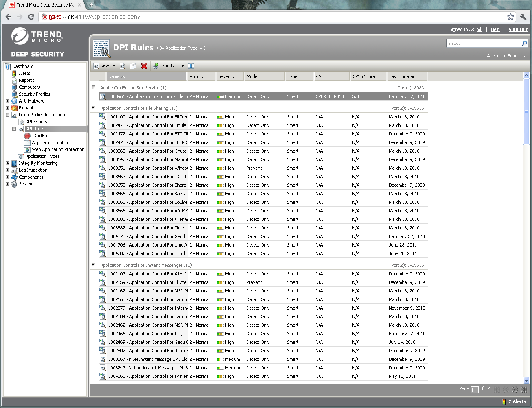
Task: Select IDS/IPS in the navigation tree
Action: click(x=39, y=135)
